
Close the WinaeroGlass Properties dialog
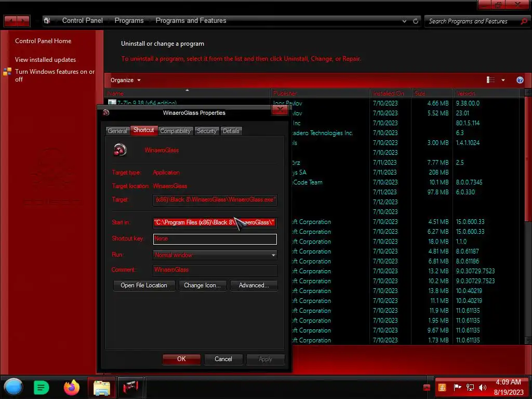280,110
